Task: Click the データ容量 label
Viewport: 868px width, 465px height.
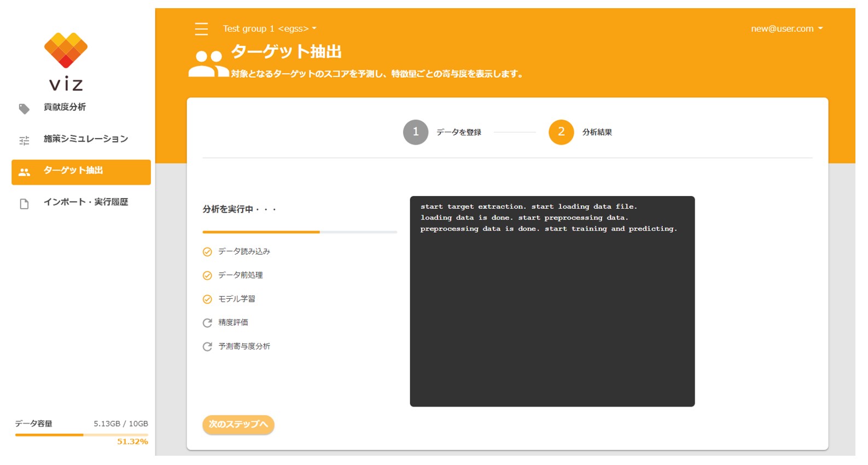Action: pos(34,424)
